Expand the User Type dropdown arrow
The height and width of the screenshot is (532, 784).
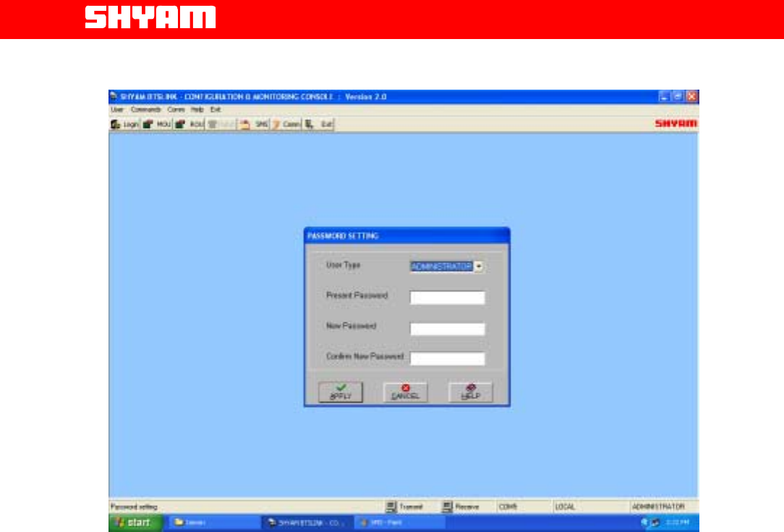point(479,267)
